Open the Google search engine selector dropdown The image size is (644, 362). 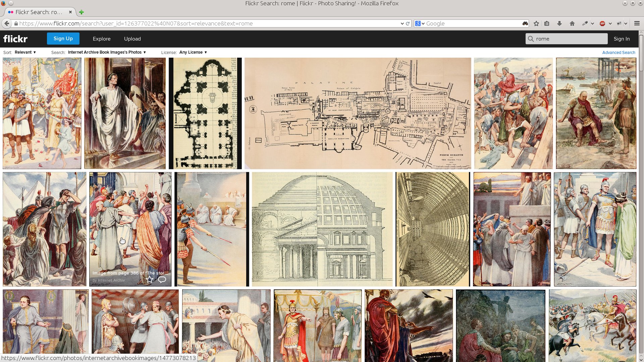(420, 23)
